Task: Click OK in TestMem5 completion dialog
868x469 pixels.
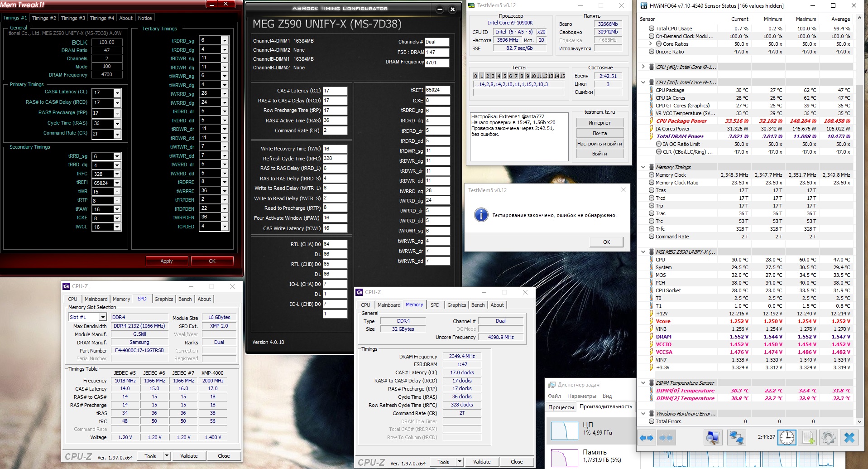Action: [x=606, y=242]
